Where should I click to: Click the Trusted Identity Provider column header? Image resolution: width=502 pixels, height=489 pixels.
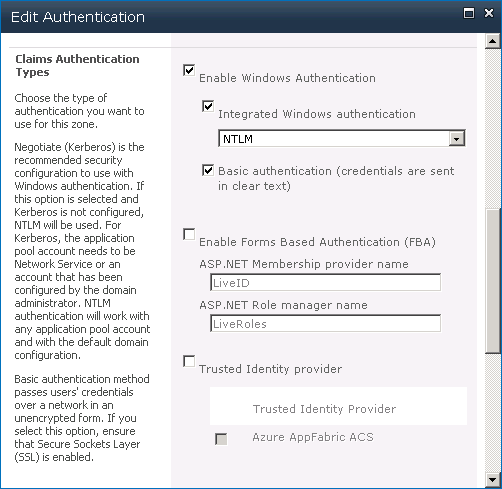[x=324, y=409]
